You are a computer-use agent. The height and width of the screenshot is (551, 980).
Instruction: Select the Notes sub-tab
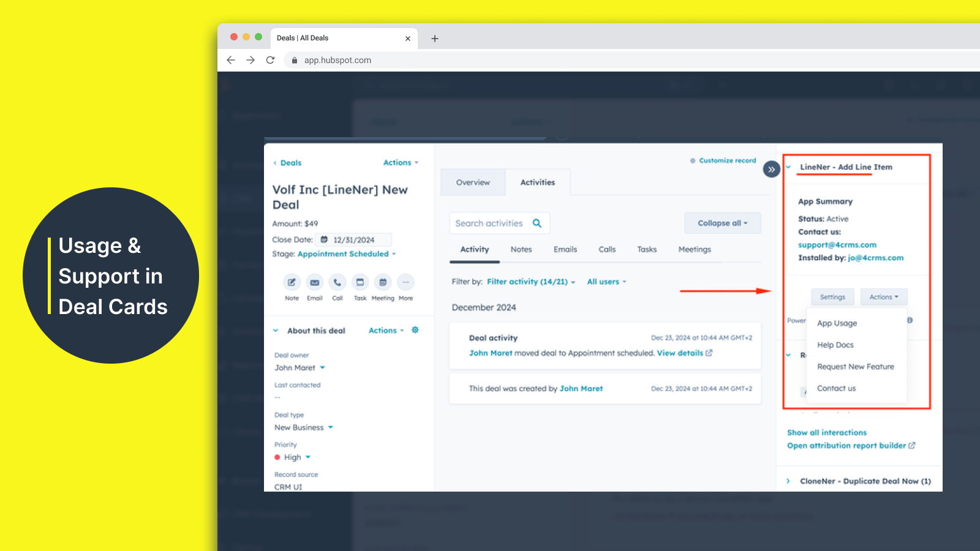[521, 250]
